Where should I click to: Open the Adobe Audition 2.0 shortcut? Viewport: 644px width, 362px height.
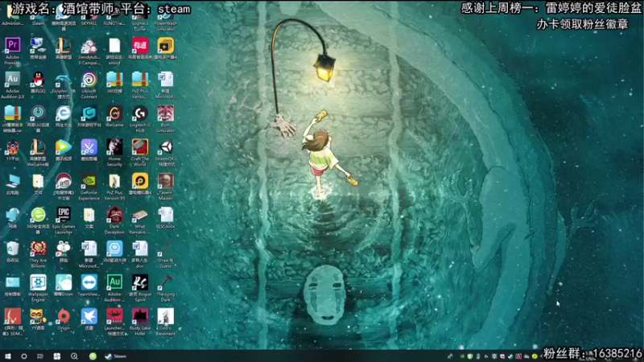[x=12, y=80]
